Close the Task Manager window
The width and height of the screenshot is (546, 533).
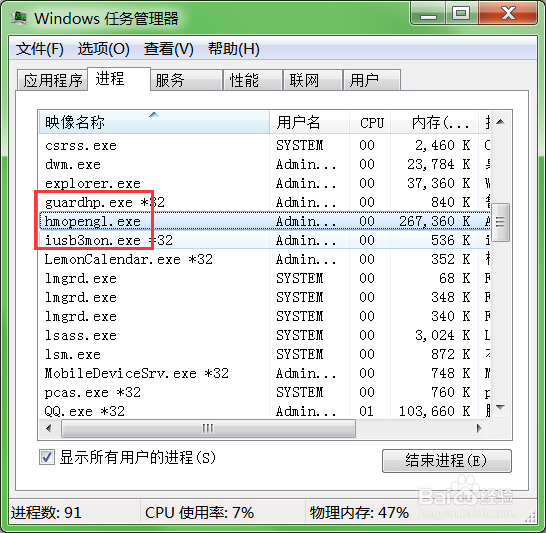[x=508, y=14]
